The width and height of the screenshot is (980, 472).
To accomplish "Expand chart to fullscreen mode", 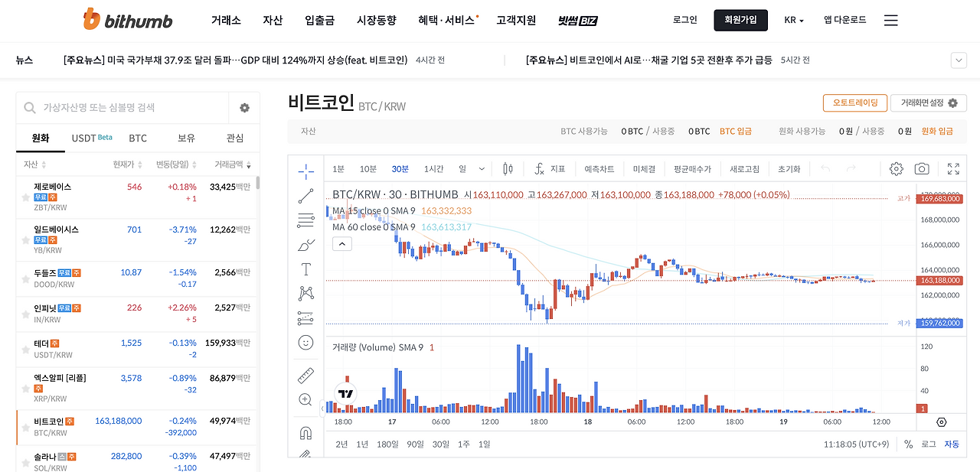I will pos(953,169).
